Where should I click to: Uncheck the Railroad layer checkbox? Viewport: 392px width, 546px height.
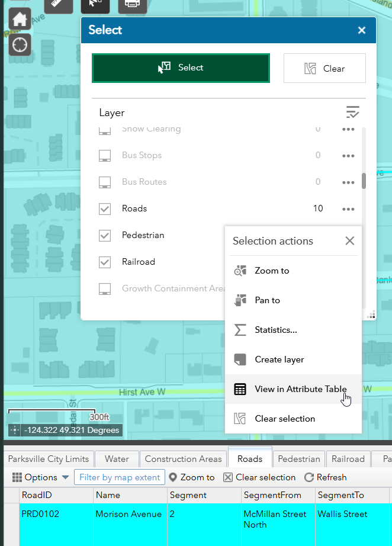[105, 262]
